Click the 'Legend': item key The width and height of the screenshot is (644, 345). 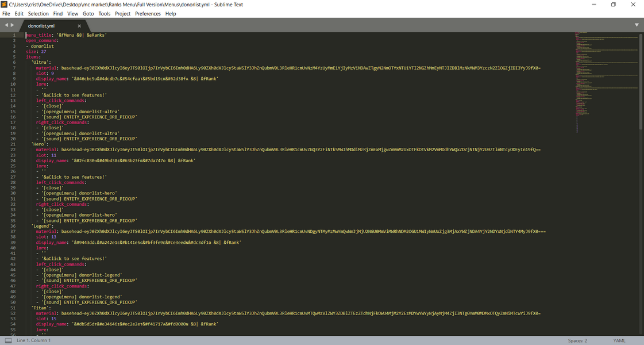42,226
